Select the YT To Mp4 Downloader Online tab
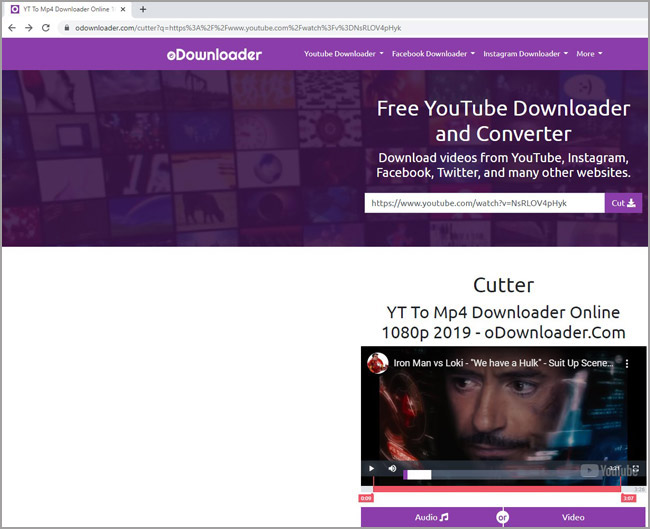Screen dimensions: 650x529 coord(68,9)
